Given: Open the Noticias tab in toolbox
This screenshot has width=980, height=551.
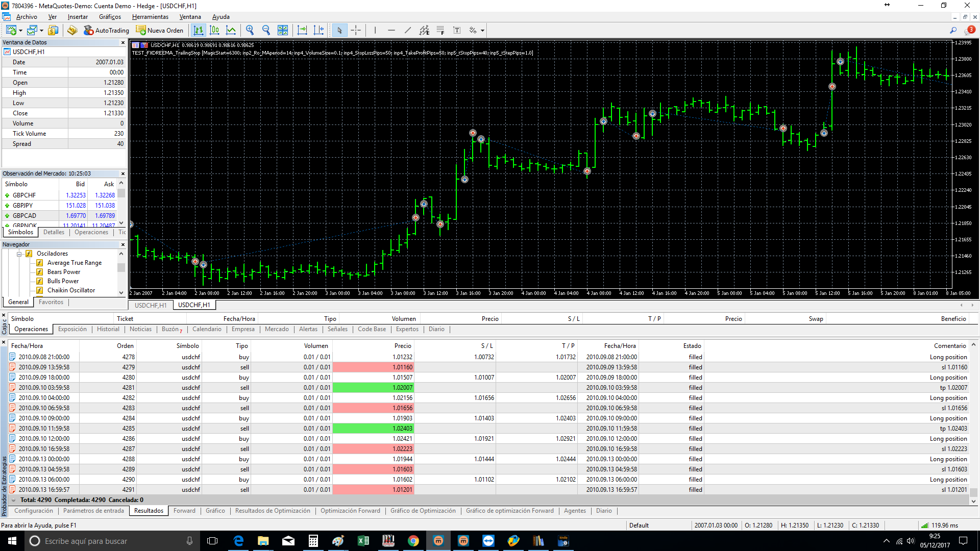Looking at the screenshot, I should coord(140,330).
